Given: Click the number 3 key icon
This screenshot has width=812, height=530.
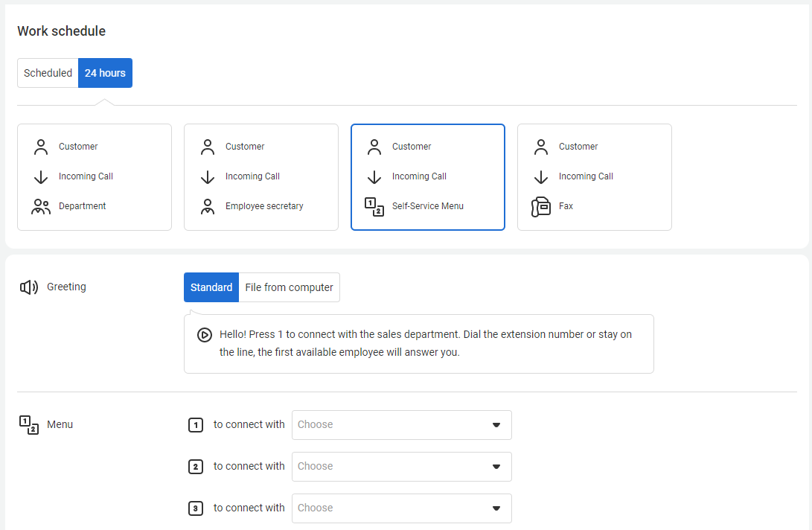Looking at the screenshot, I should [x=196, y=508].
